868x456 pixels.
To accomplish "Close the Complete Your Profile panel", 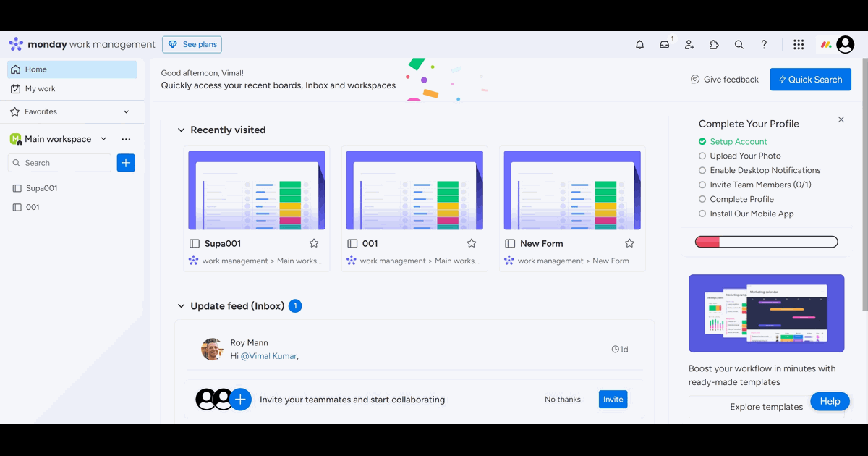I will pyautogui.click(x=841, y=119).
